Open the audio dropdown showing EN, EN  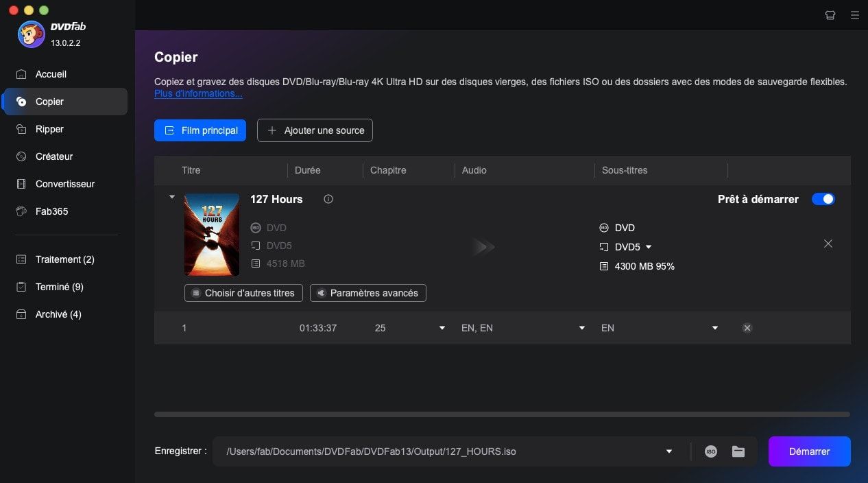point(582,328)
